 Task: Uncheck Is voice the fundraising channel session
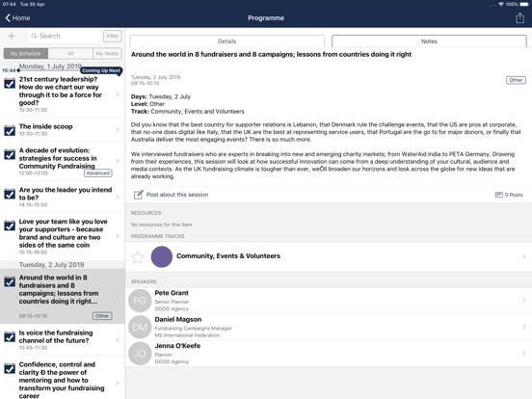coord(10,337)
